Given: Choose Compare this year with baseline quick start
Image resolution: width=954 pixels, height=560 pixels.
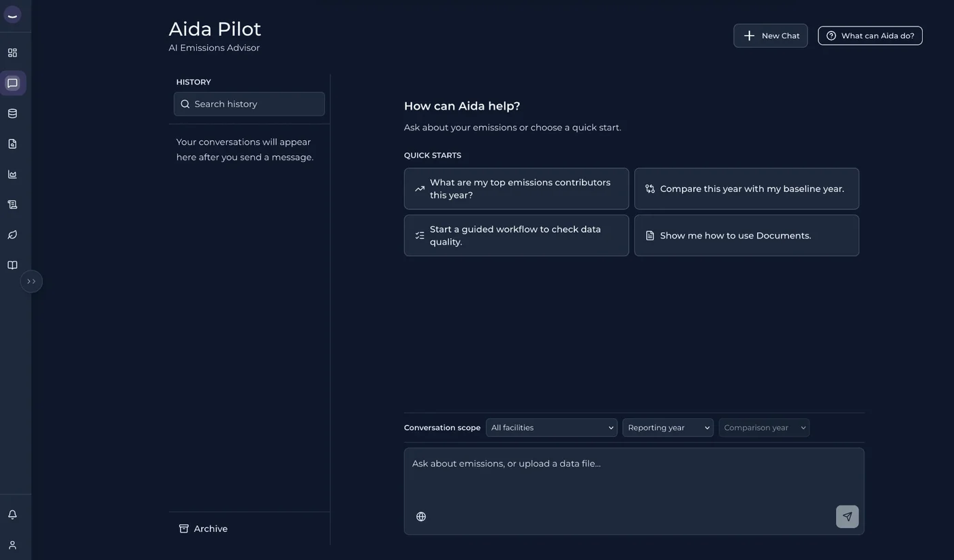Looking at the screenshot, I should click(x=747, y=189).
